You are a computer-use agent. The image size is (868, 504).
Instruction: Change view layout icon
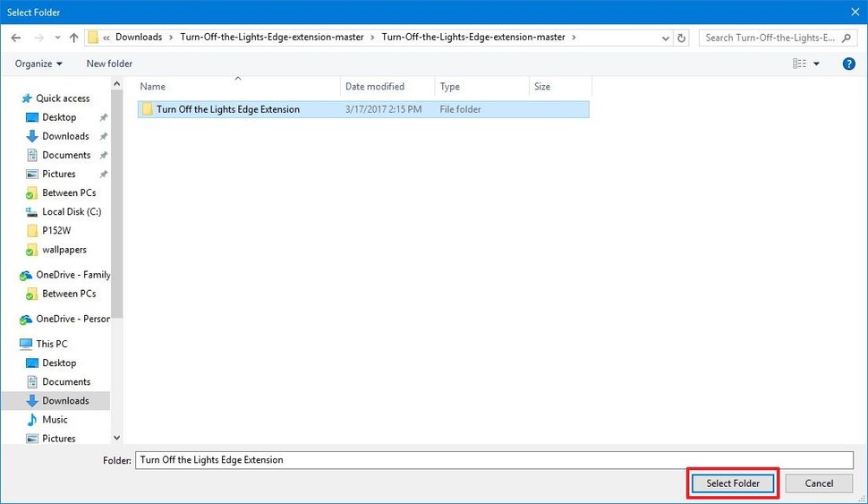[799, 64]
